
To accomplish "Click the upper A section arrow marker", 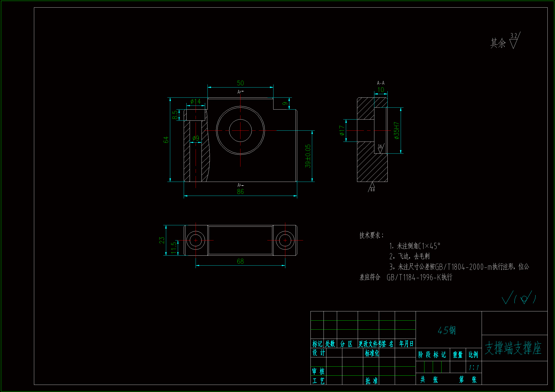I will (x=240, y=92).
